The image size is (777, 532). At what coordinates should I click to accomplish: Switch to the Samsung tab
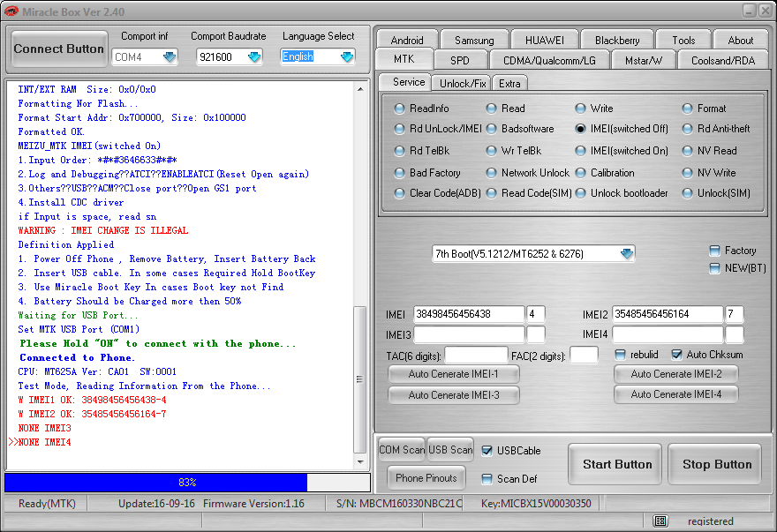point(474,40)
